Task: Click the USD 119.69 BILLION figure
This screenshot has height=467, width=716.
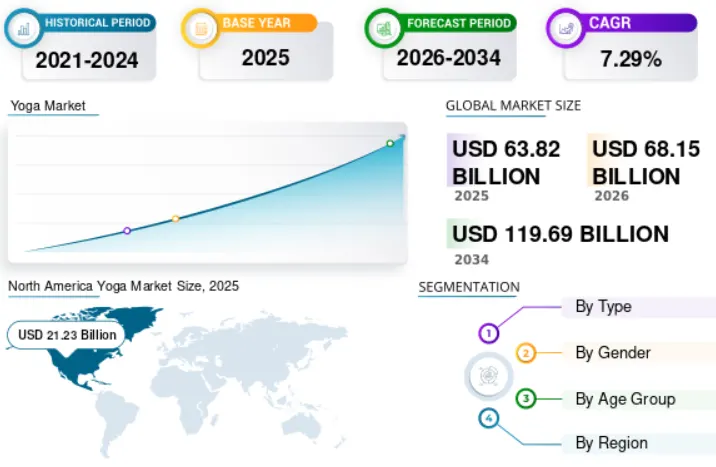Action: (560, 234)
